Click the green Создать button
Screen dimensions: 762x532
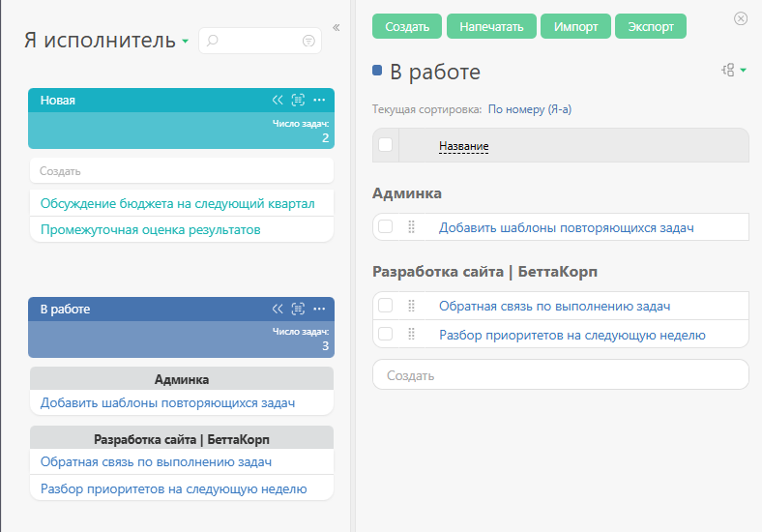(x=407, y=26)
